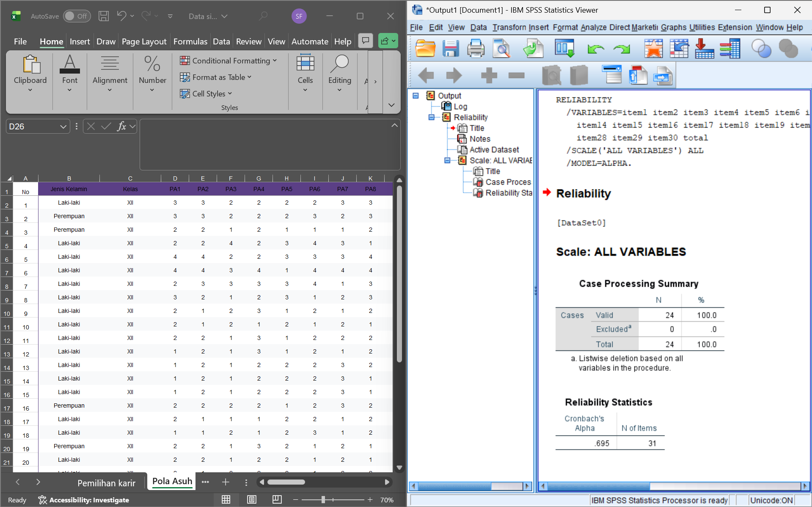Select the Notes item in output outline

(x=479, y=139)
